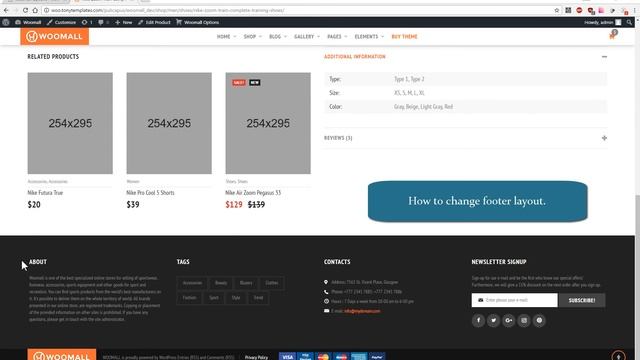Click the Nike Pro Cool 5 Shorts title
The width and height of the screenshot is (640, 360).
point(150,193)
